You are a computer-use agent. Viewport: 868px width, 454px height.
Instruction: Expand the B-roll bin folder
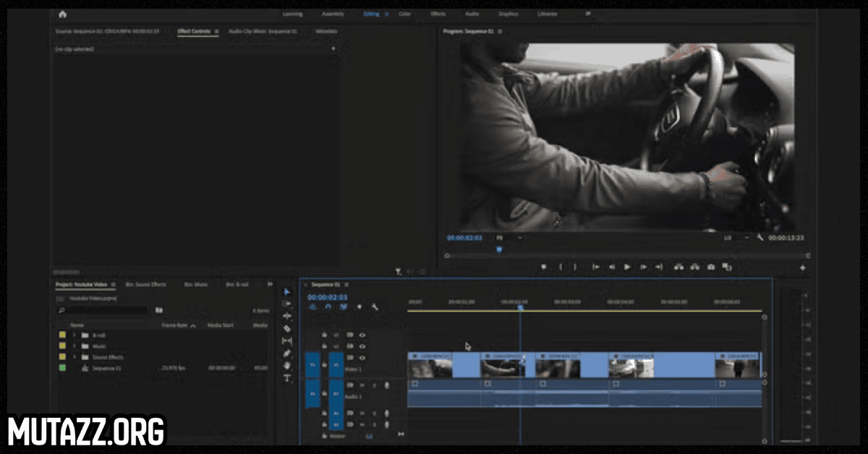(x=75, y=335)
